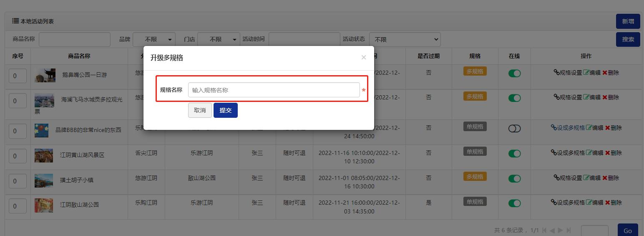Image resolution: width=644 pixels, height=236 pixels.
Task: Toggle 在线 switch for 江阴黄山湖风景区
Action: coord(515,154)
